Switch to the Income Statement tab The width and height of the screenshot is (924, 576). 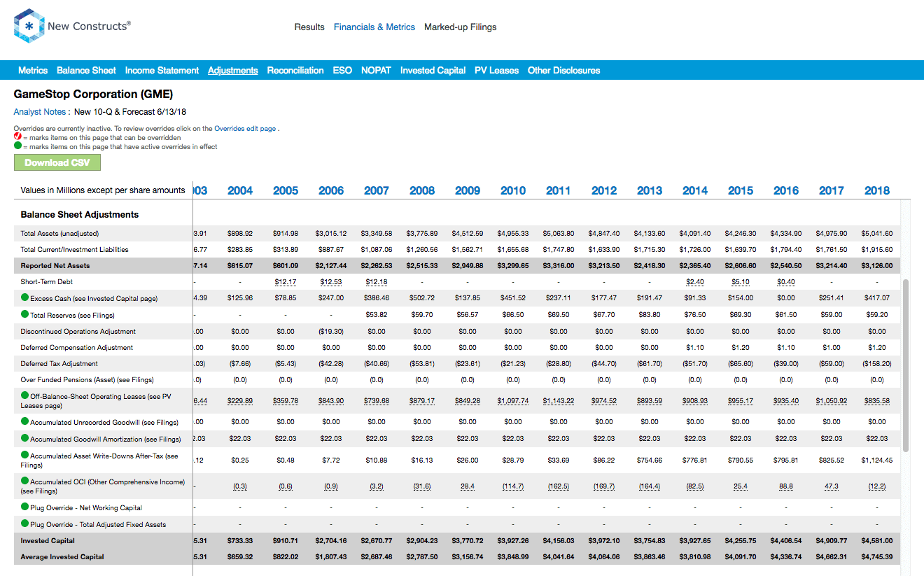162,71
